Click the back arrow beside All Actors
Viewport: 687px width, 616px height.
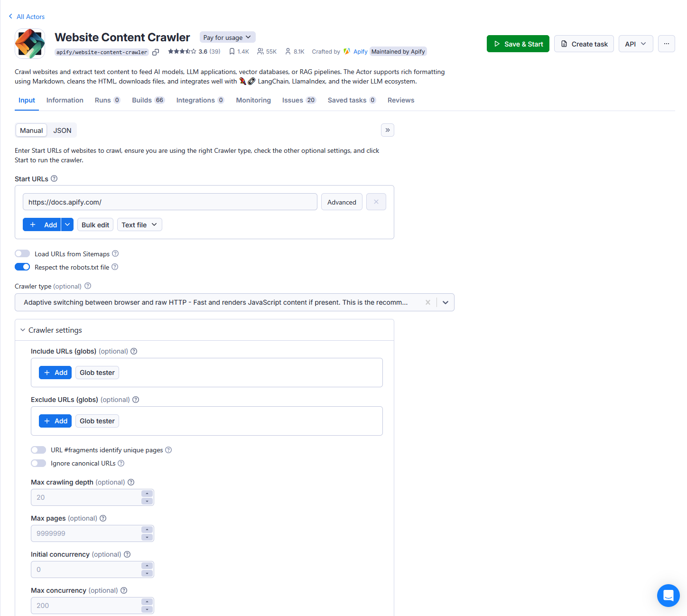10,16
